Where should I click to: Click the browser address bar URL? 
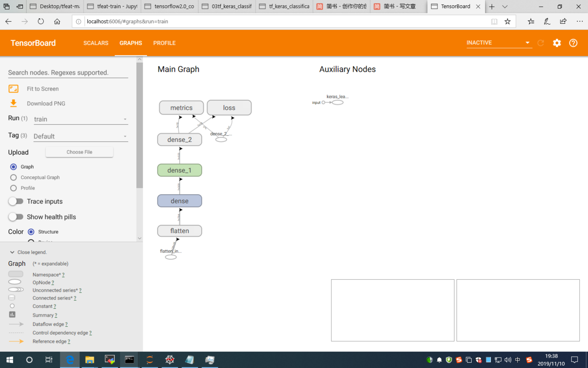(x=127, y=21)
